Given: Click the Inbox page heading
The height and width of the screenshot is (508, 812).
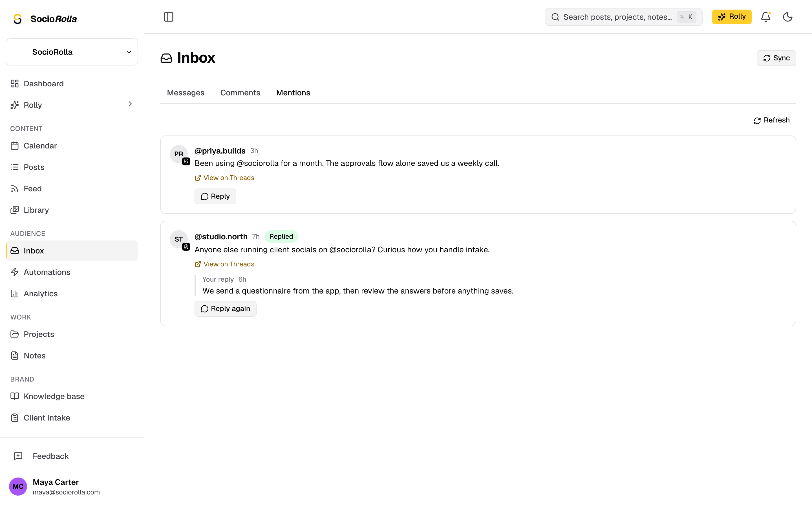Looking at the screenshot, I should (x=196, y=58).
